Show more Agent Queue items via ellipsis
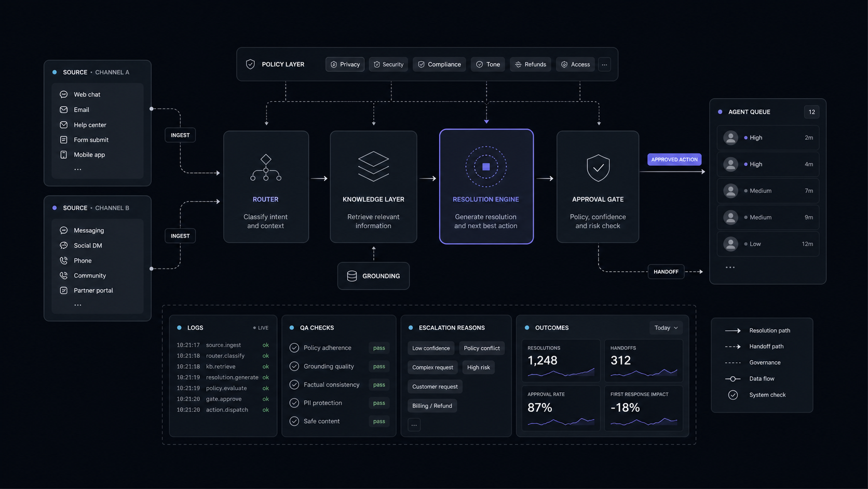Screen dimensions: 868x489 click(x=730, y=268)
